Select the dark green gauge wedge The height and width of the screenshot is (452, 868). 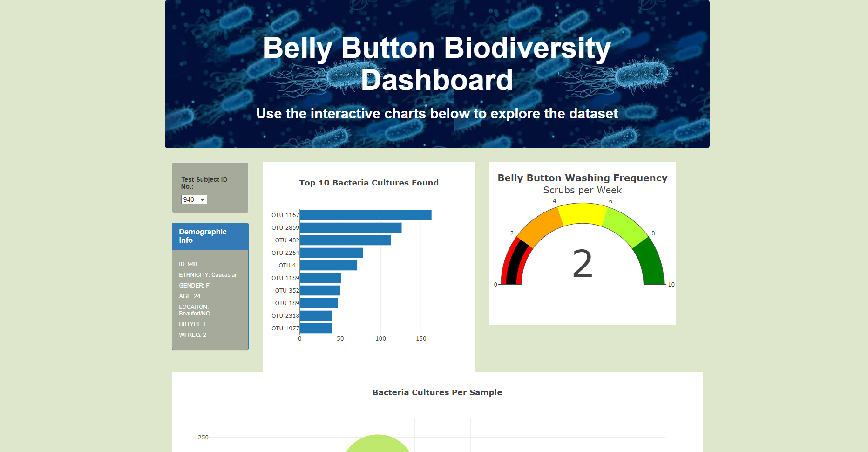pyautogui.click(x=650, y=261)
